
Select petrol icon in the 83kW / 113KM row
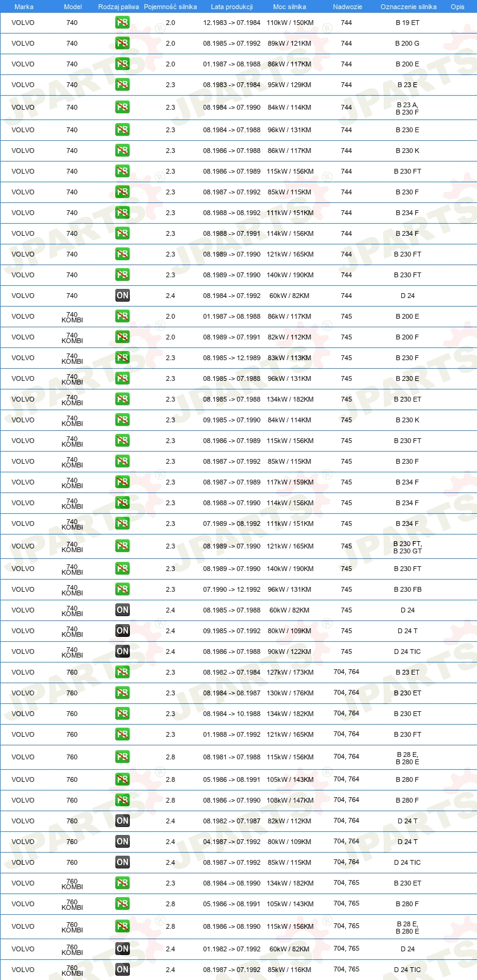click(x=123, y=358)
